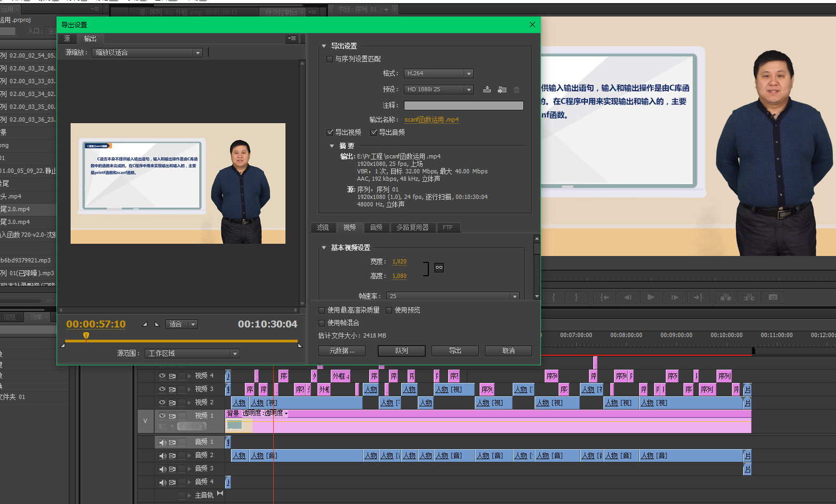Click the output name scanf函数运用.mp4 link

(431, 120)
